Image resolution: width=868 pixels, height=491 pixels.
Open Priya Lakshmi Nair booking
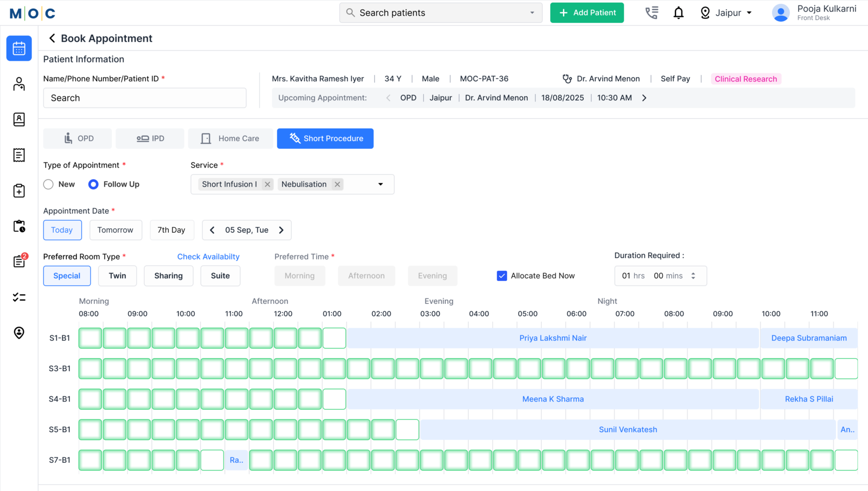[553, 338]
